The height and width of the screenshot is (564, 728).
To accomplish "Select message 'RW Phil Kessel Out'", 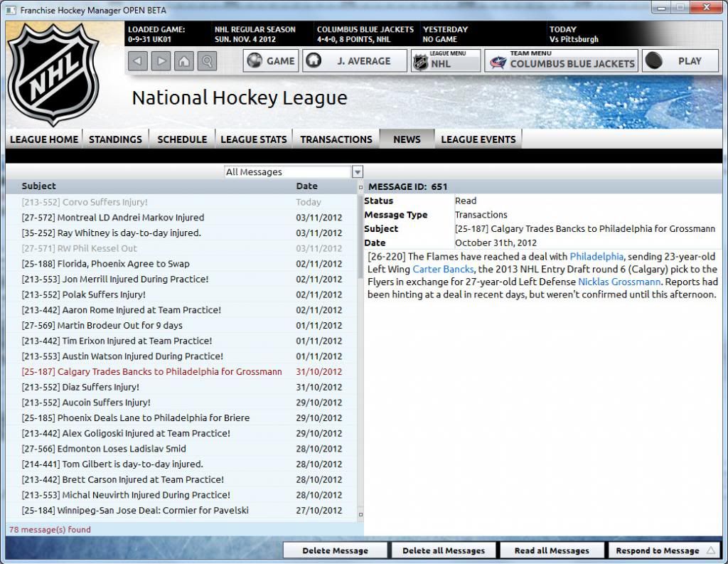I will pos(181,248).
